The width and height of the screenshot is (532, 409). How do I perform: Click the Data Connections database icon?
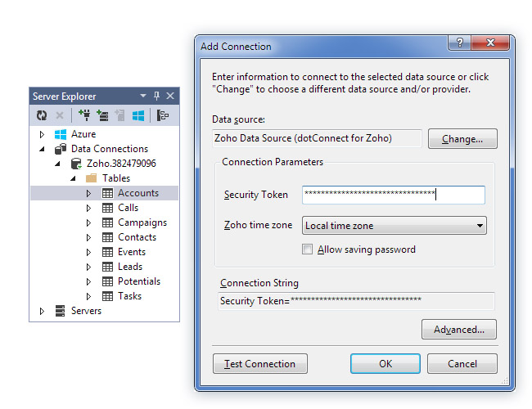(x=61, y=149)
